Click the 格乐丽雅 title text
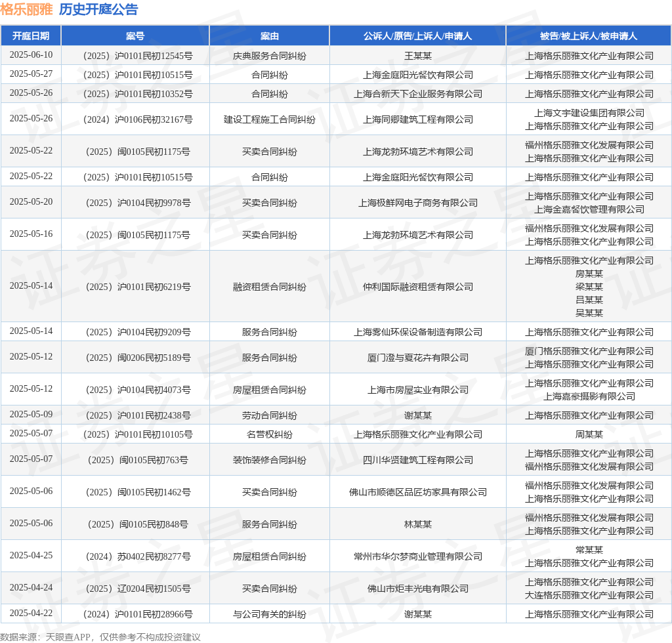The image size is (672, 643). point(26,9)
